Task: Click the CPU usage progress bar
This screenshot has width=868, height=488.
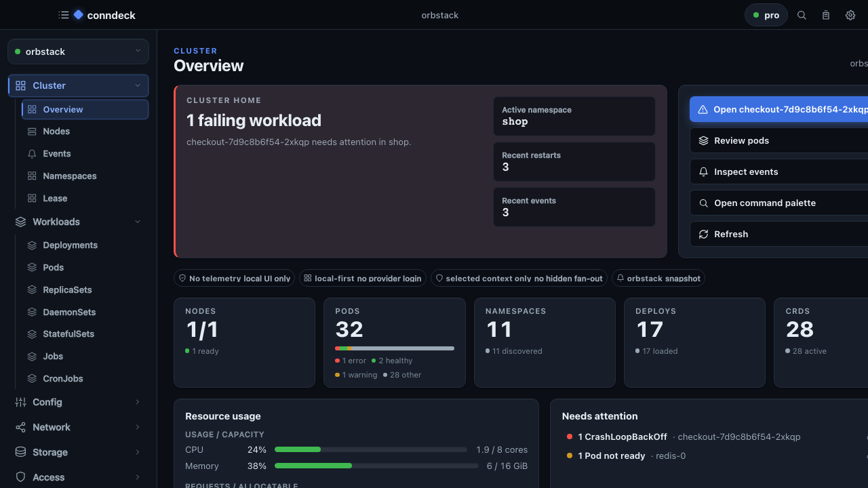Action: tap(371, 449)
